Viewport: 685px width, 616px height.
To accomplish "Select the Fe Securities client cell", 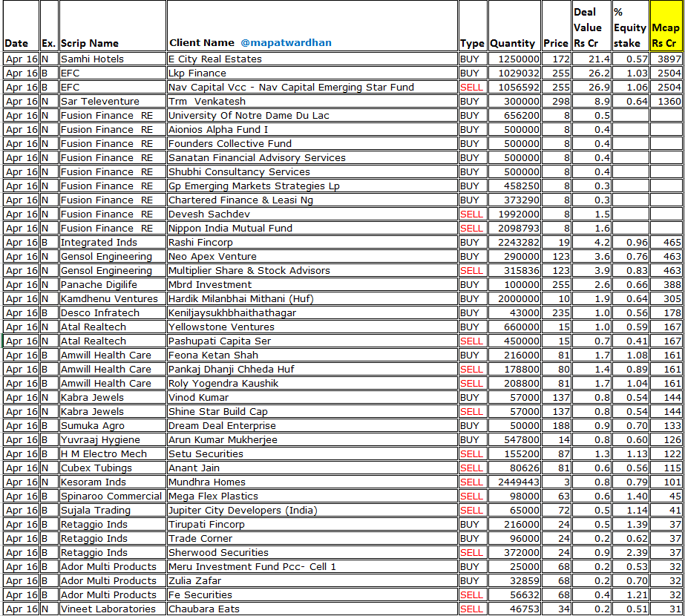I will click(312, 594).
